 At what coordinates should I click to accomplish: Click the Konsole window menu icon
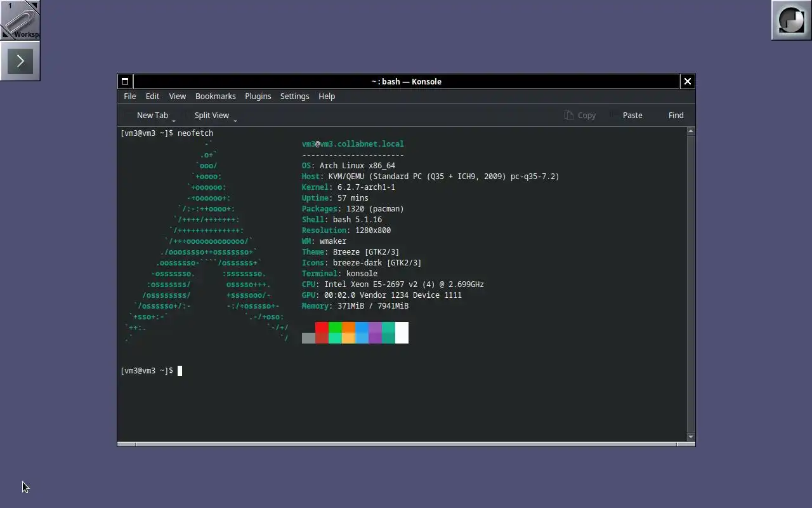(x=125, y=81)
